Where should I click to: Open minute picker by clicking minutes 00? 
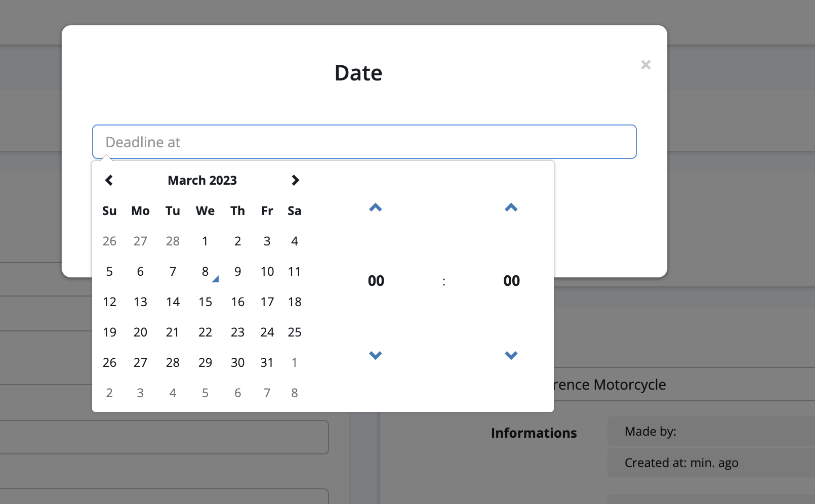[x=511, y=281]
